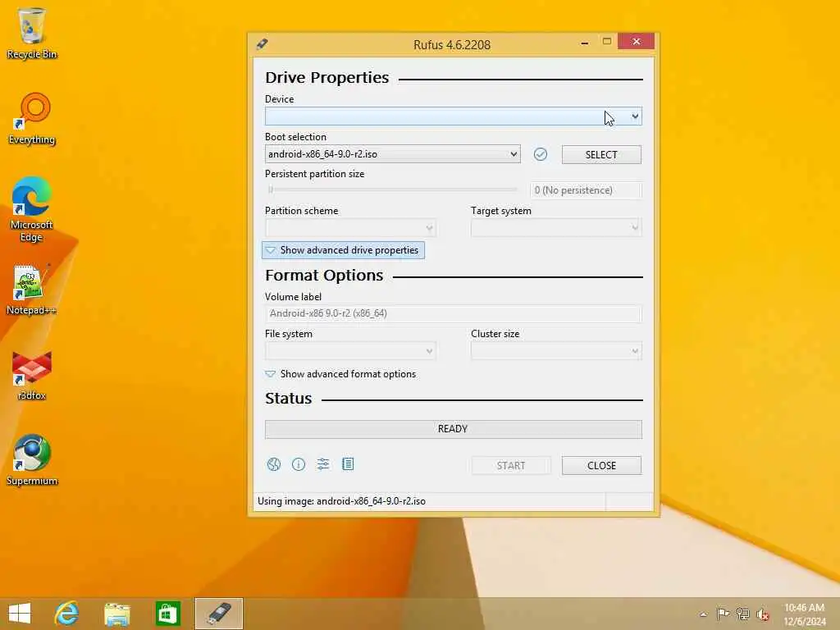Minimize the Rufus window

(x=584, y=43)
